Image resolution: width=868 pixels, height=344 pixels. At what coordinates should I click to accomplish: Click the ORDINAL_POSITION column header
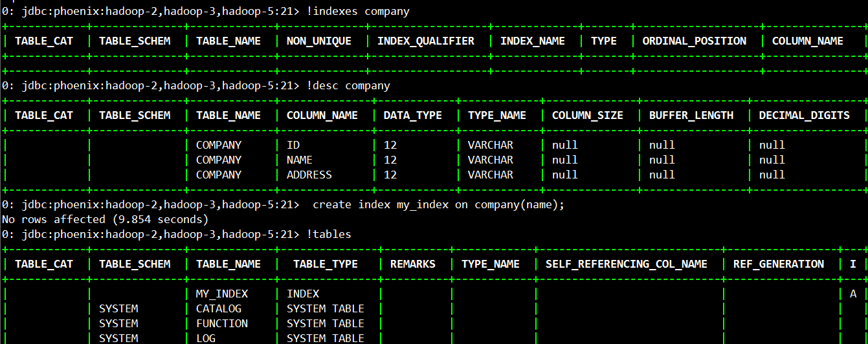pos(694,41)
